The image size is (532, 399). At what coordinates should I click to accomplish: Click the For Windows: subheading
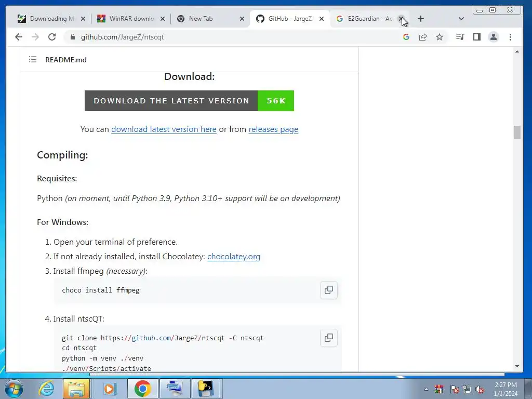pyautogui.click(x=63, y=222)
